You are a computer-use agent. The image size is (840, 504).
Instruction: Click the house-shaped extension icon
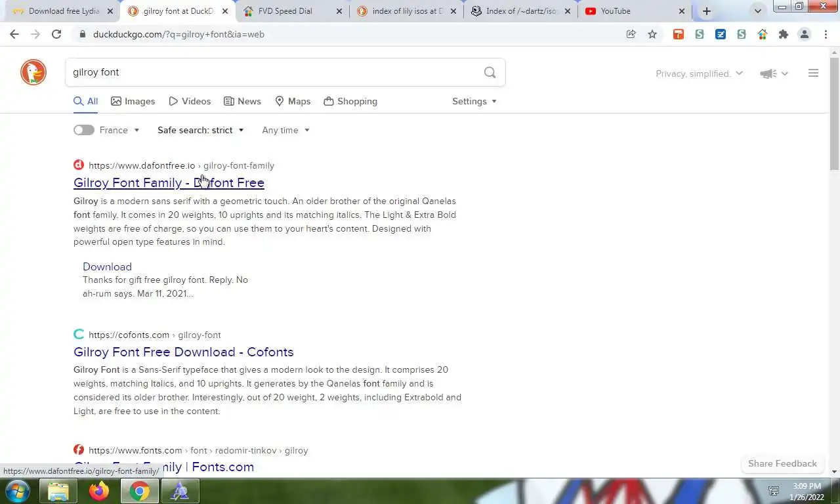[x=763, y=34]
